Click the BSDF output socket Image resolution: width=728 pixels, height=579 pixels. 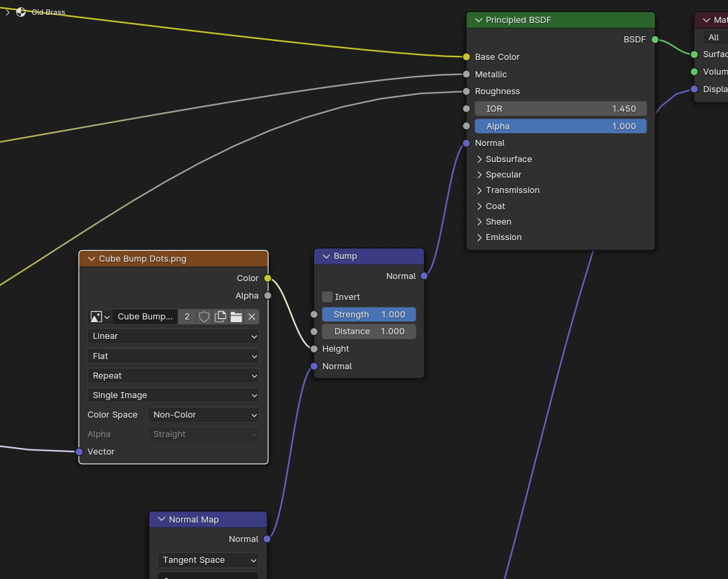tap(655, 40)
